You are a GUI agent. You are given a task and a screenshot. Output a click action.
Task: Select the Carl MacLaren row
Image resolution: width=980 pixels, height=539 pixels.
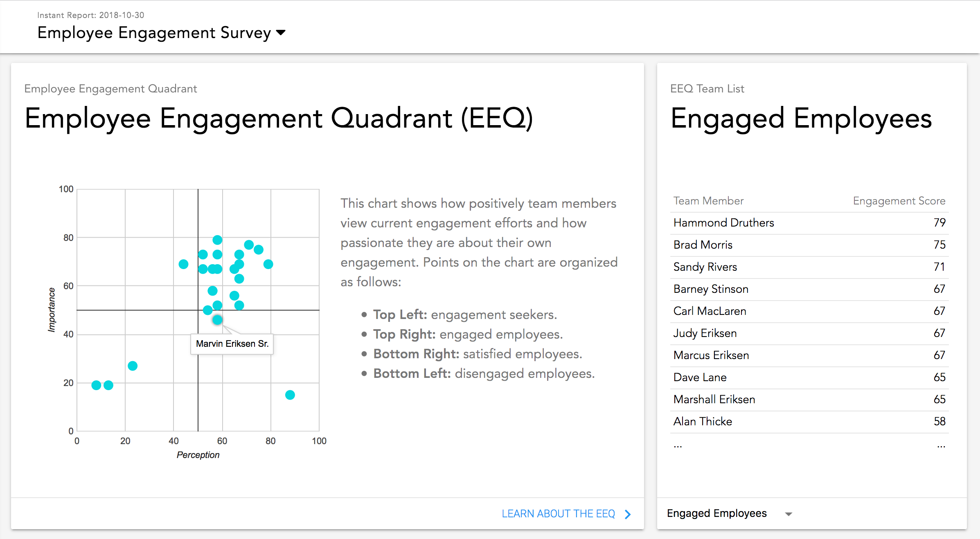point(809,311)
